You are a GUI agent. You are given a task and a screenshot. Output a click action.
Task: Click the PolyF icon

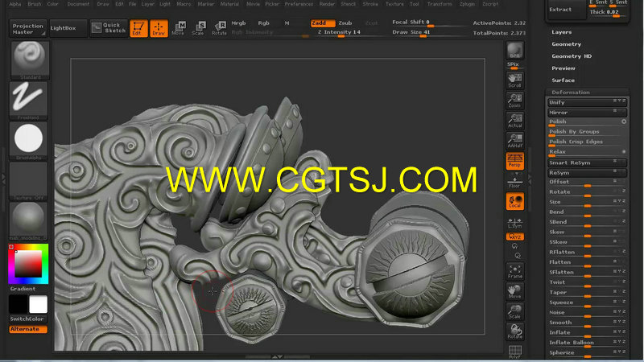(x=514, y=352)
